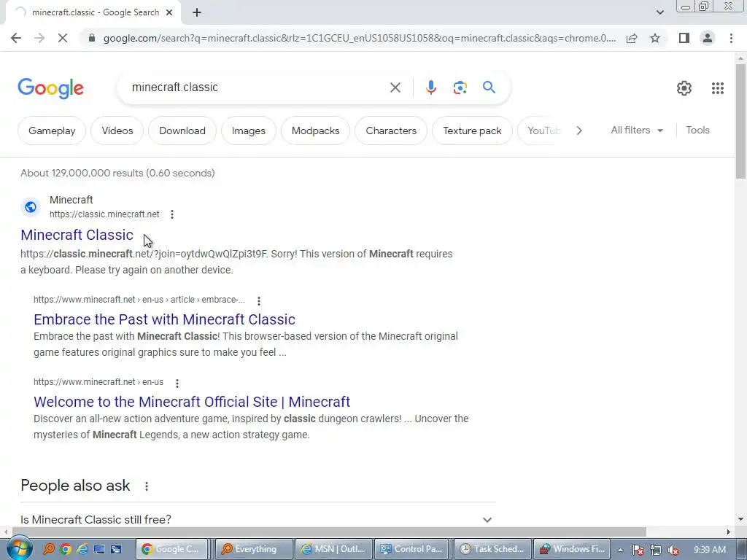
Task: Open a new browser tab
Action: coord(197,13)
